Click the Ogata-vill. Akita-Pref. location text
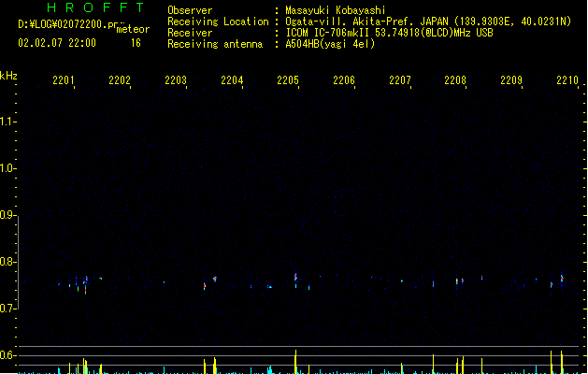The image size is (588, 374). tap(428, 22)
